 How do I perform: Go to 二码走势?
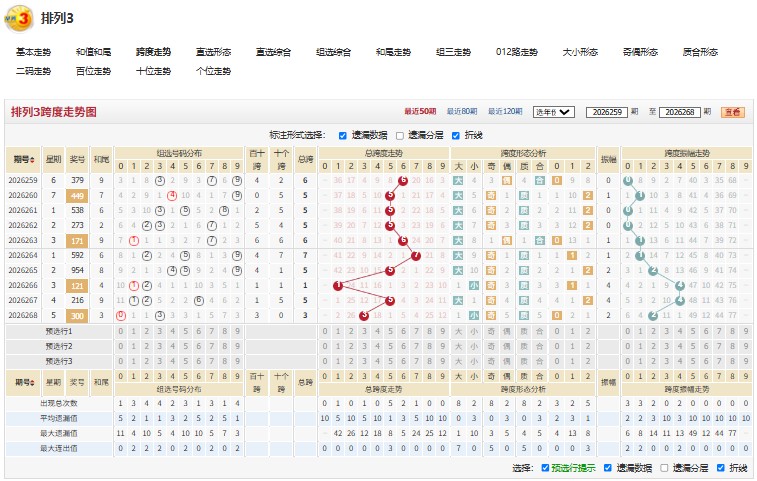(x=33, y=71)
